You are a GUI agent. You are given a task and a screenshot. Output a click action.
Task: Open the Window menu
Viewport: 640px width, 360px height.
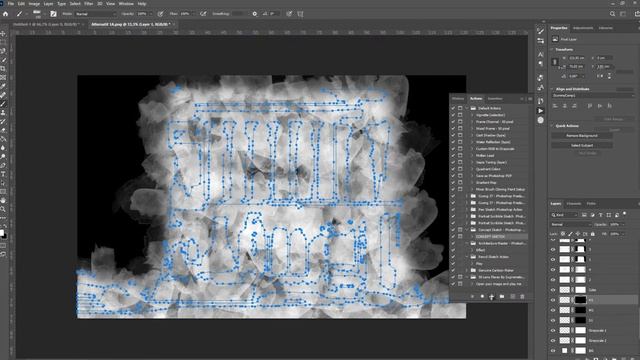126,3
